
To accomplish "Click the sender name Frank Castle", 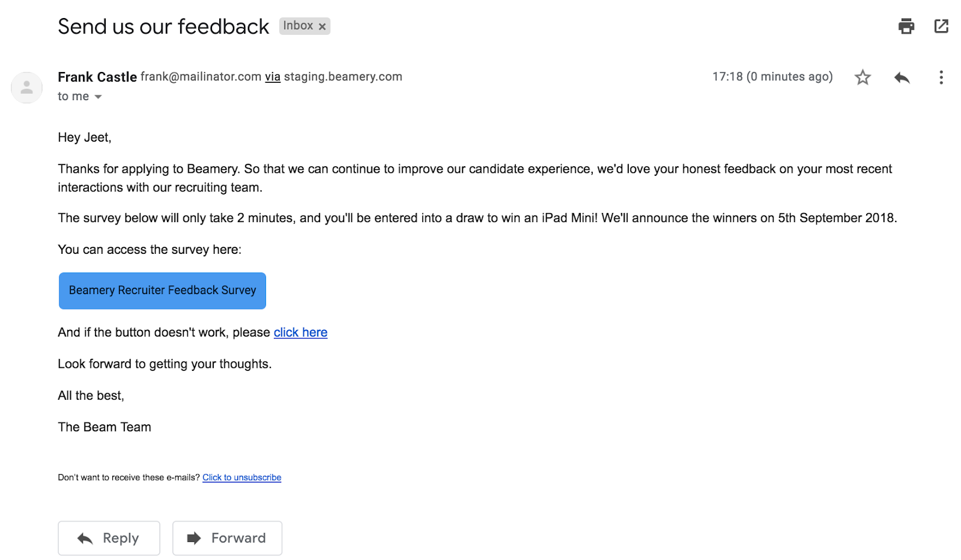I will tap(97, 77).
